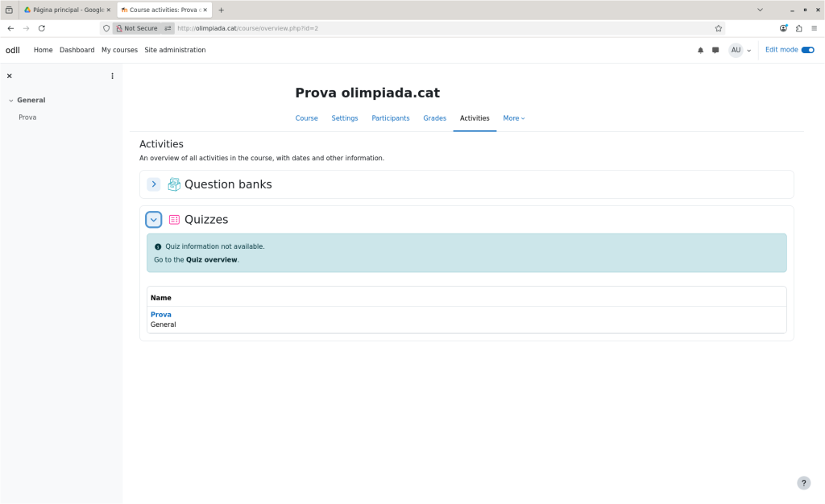Switch to the Grades tab
Viewport: 825px width, 504px height.
coord(434,118)
